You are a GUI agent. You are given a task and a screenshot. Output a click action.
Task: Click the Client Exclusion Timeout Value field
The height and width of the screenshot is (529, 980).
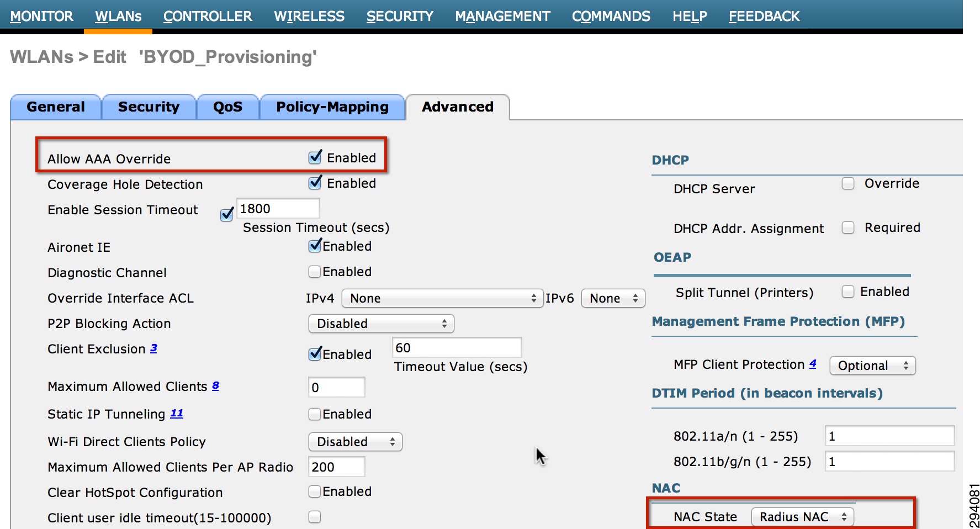pos(457,348)
